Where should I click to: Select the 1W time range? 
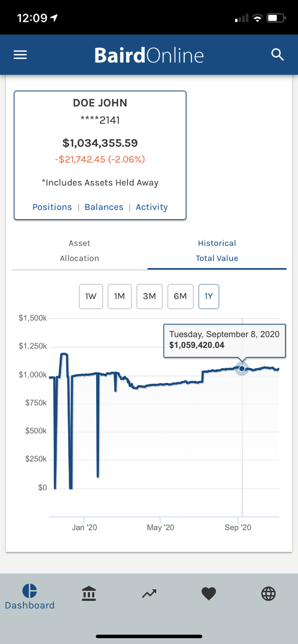tap(91, 296)
